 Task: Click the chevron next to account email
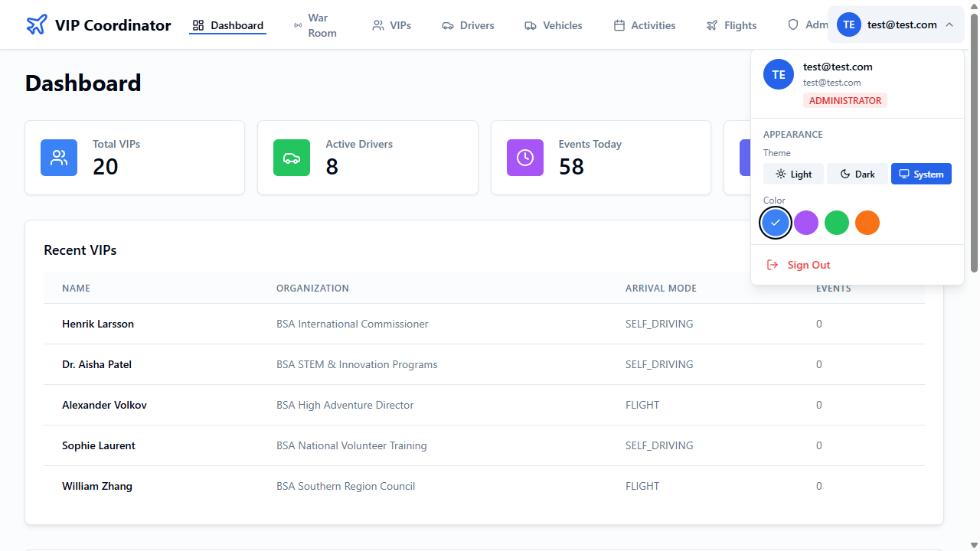pos(949,24)
